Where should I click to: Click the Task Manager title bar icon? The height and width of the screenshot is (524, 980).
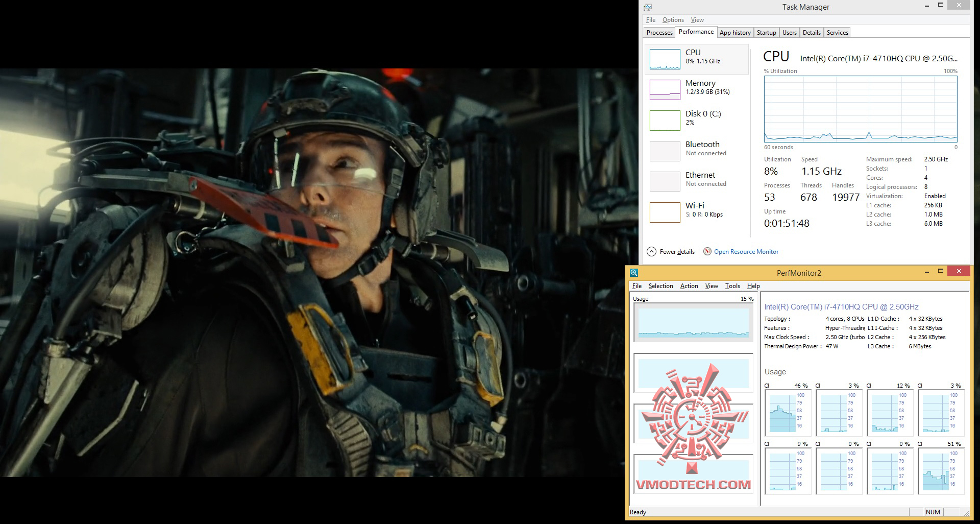click(648, 7)
